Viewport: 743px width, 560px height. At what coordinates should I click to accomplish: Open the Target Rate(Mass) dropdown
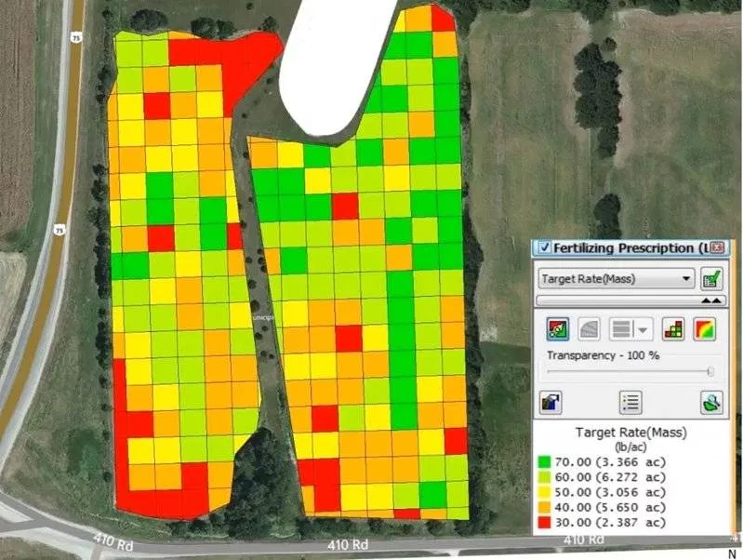(687, 278)
